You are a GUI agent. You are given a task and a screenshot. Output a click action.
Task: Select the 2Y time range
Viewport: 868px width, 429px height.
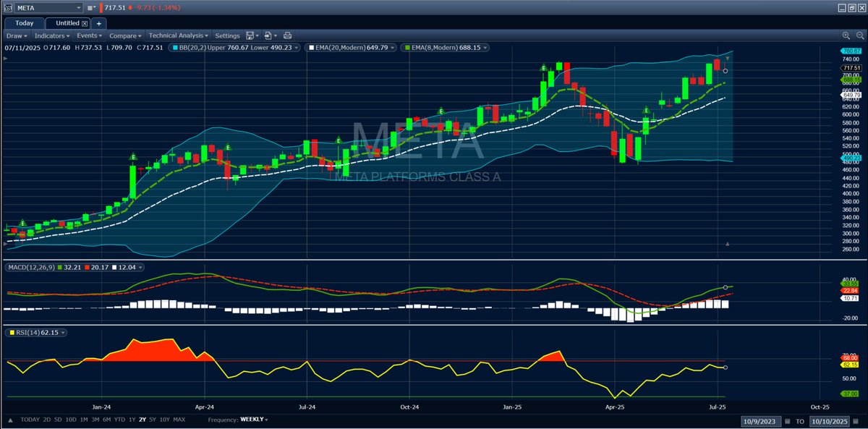142,420
